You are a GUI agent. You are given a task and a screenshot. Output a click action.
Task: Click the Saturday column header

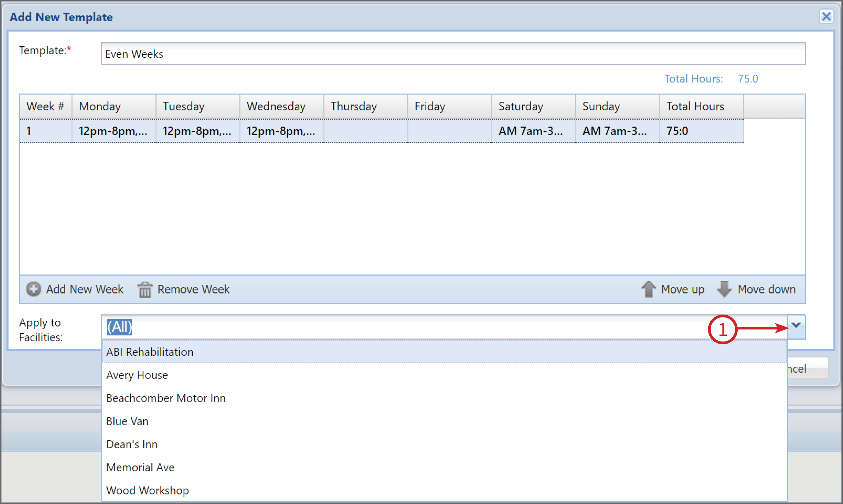pos(533,106)
